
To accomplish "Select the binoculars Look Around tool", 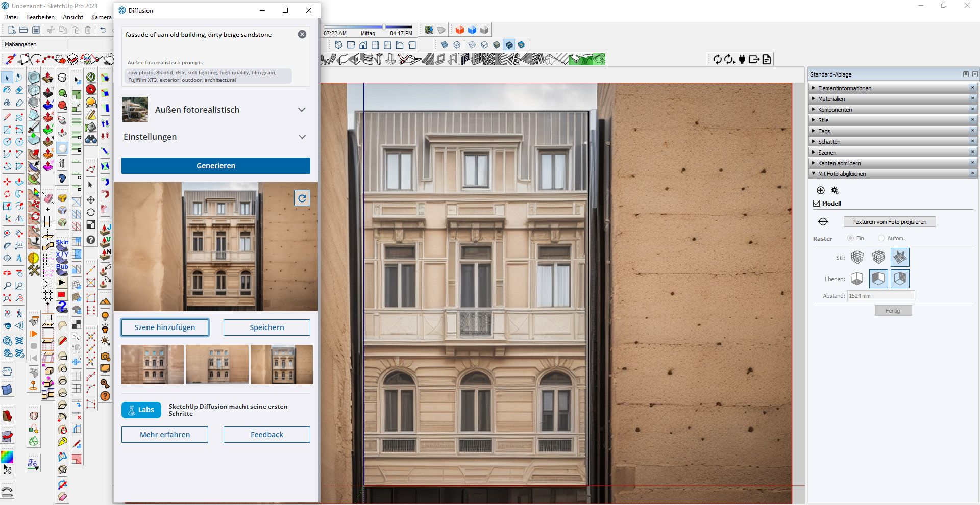I will (x=91, y=139).
